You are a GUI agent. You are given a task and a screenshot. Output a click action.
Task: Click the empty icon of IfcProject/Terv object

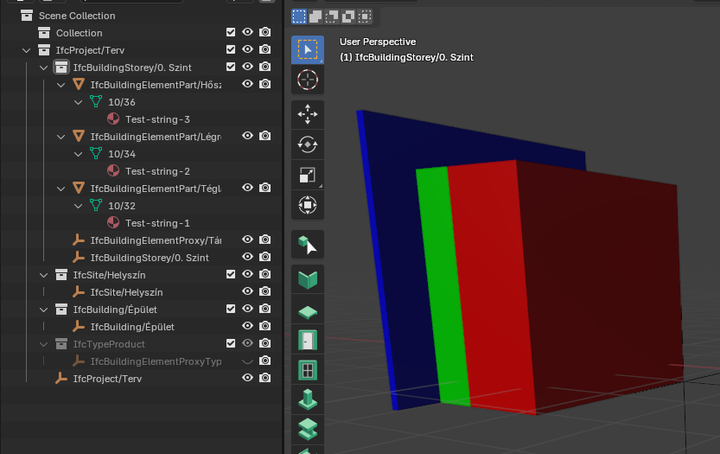pyautogui.click(x=61, y=379)
